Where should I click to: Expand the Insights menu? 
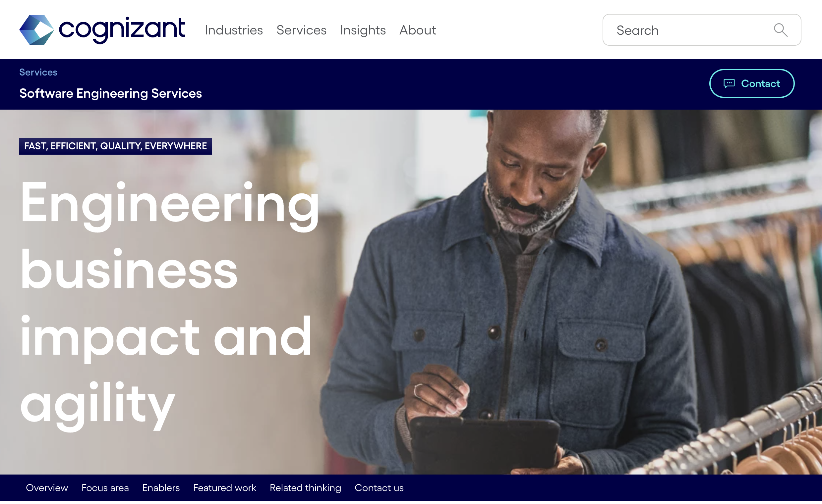click(363, 30)
